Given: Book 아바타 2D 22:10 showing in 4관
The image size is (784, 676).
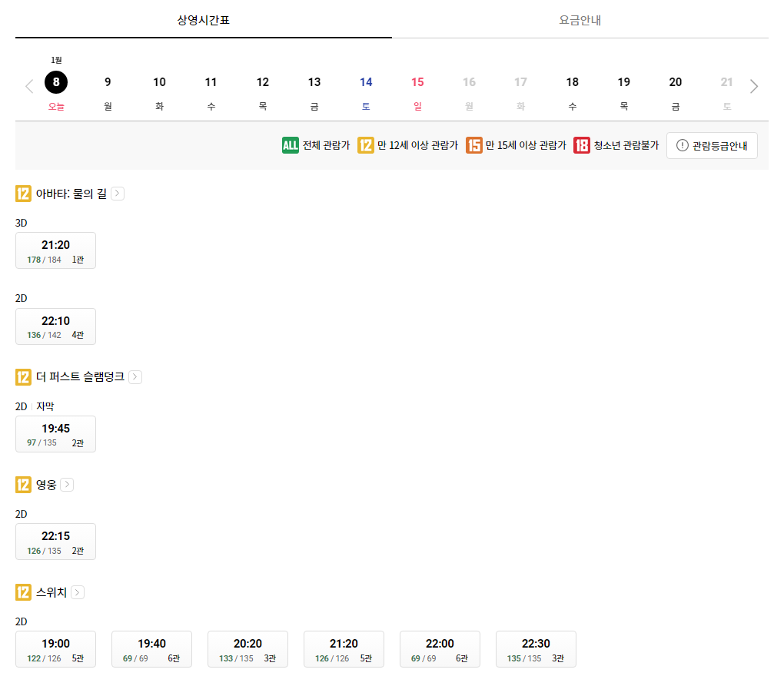Looking at the screenshot, I should point(55,326).
